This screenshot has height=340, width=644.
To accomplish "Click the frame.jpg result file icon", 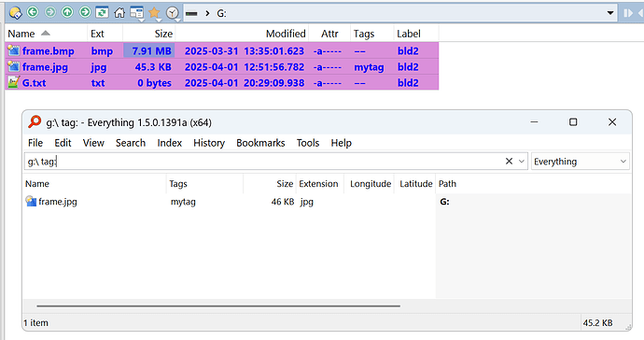I will tap(31, 201).
